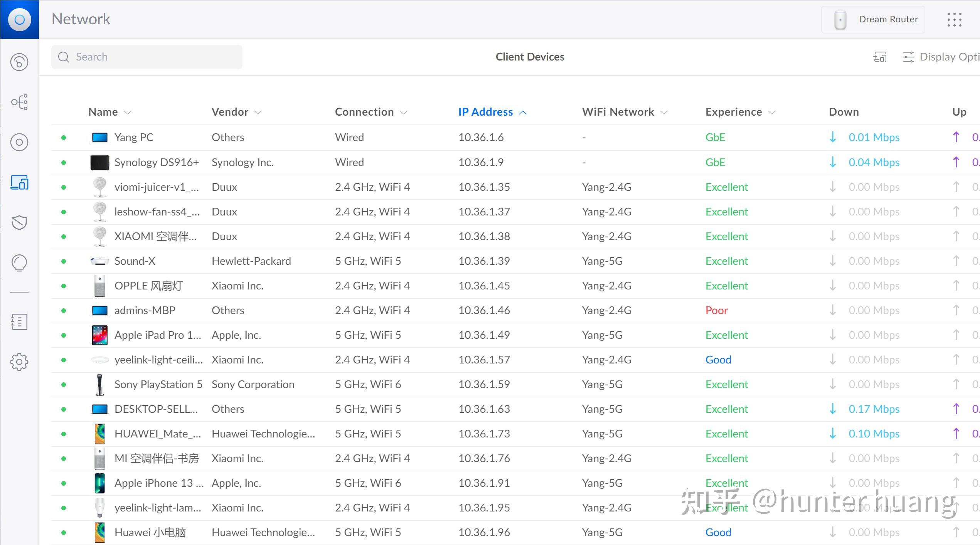Expand the Name column dropdown
This screenshot has width=980, height=545.
click(128, 112)
